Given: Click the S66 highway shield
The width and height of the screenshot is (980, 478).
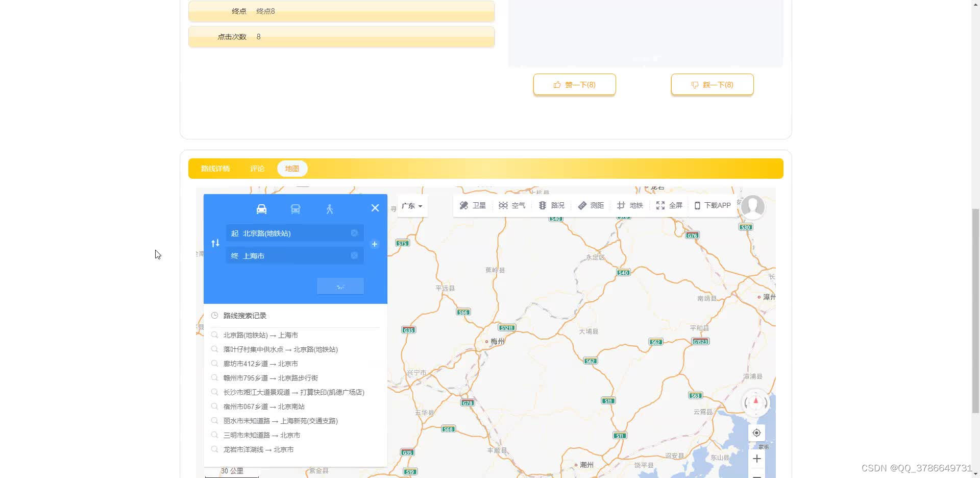Looking at the screenshot, I should coord(463,312).
